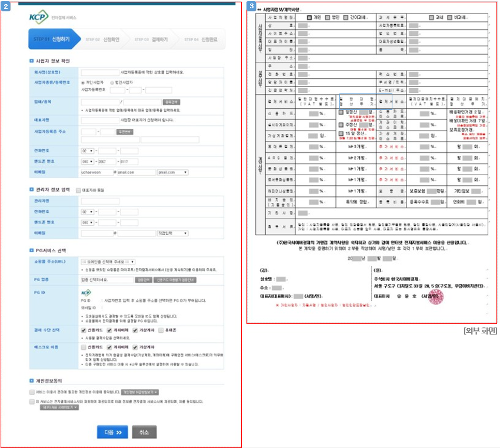Viewport: 500px width, 448px height.
Task: Click into the 회사명(상호명) input field
Action: point(100,72)
